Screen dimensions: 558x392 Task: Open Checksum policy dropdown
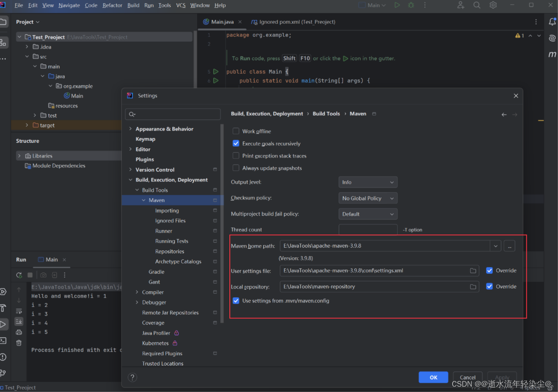click(x=368, y=198)
